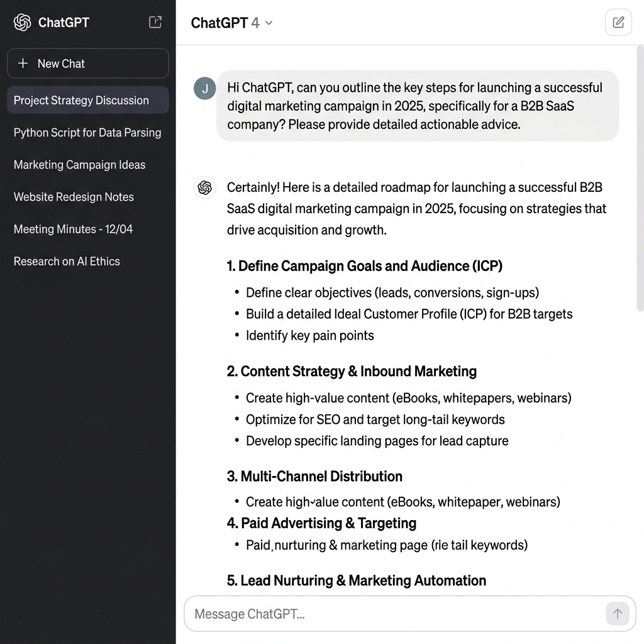Click the user avatar with the letter J
Image resolution: width=644 pixels, height=644 pixels.
point(204,88)
